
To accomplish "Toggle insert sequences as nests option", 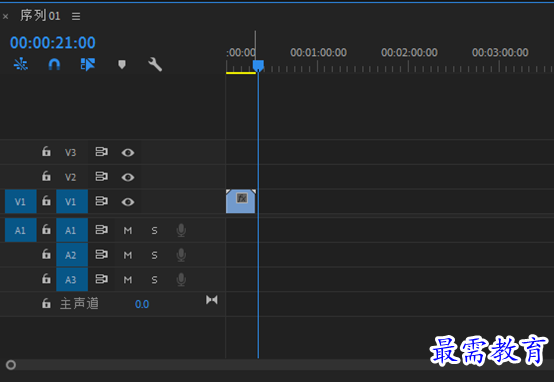I will [21, 64].
